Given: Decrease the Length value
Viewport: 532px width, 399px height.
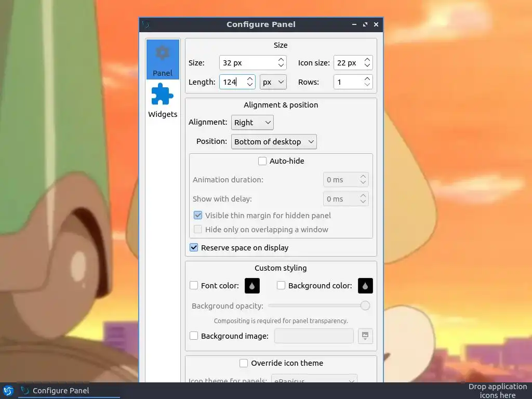Looking at the screenshot, I should coord(250,85).
